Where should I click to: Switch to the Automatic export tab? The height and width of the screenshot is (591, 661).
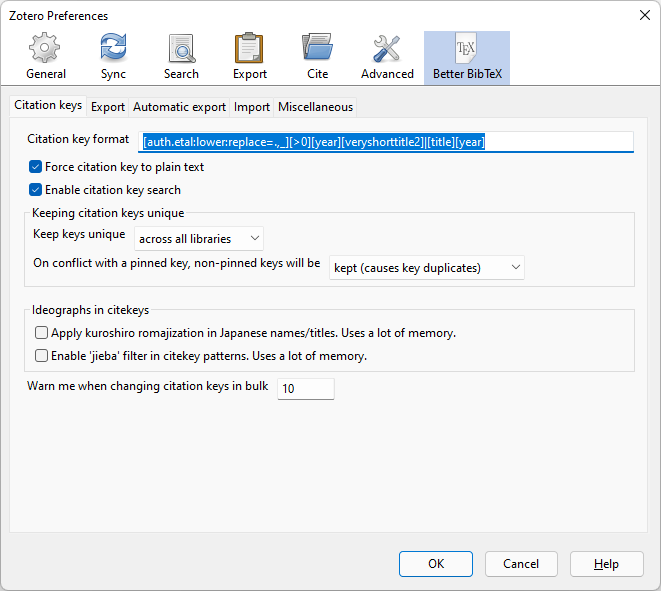(x=180, y=107)
